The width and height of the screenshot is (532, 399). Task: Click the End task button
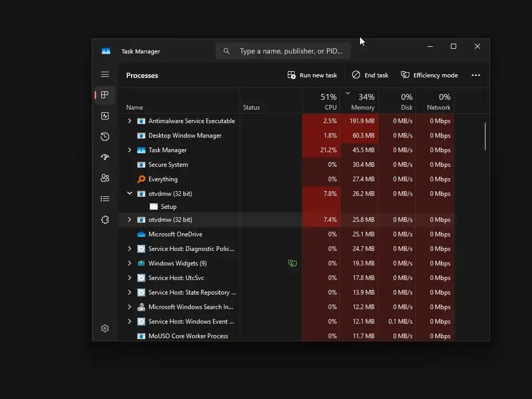[370, 75]
